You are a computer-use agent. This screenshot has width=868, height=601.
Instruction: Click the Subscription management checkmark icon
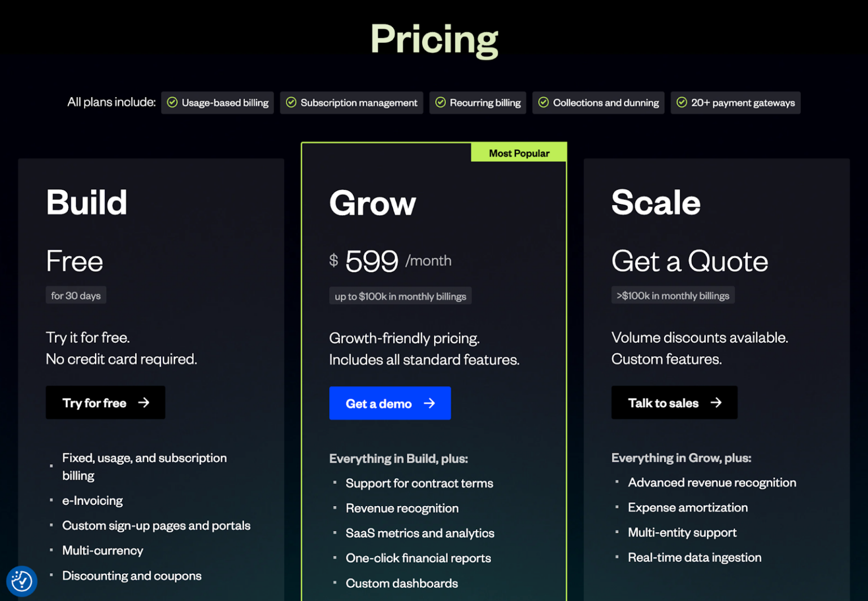[x=292, y=102]
